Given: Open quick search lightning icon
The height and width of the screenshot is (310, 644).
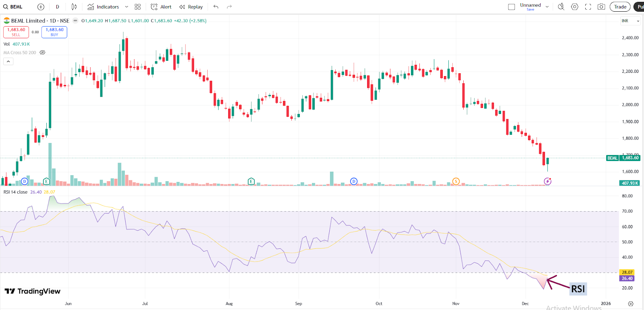Looking at the screenshot, I should click(561, 7).
